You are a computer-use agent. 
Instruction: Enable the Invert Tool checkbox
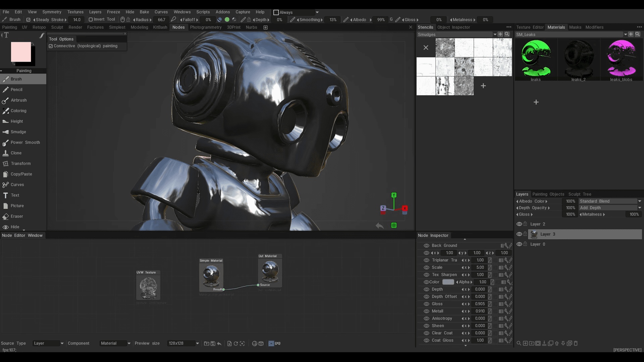[91, 19]
